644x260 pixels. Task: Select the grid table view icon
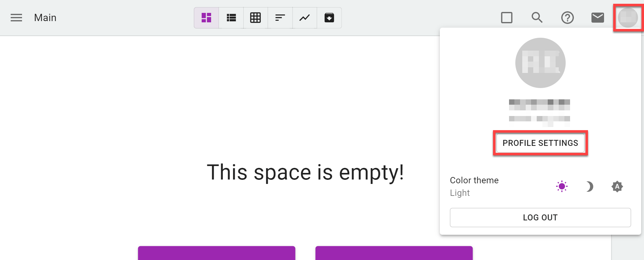(255, 18)
